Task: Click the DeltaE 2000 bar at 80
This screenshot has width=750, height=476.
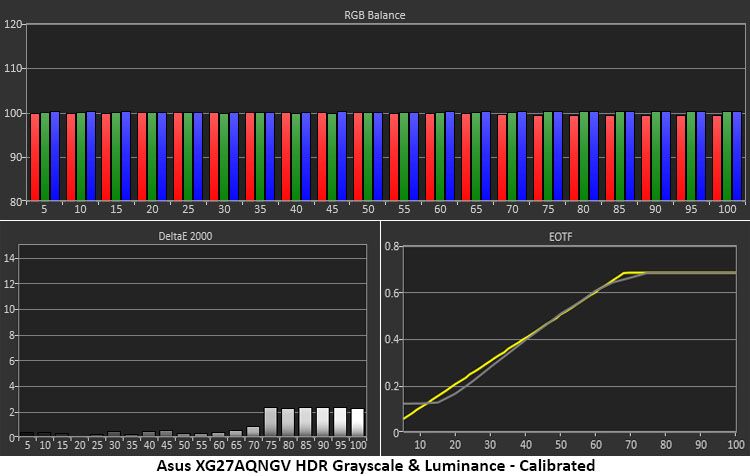Action: tap(288, 422)
